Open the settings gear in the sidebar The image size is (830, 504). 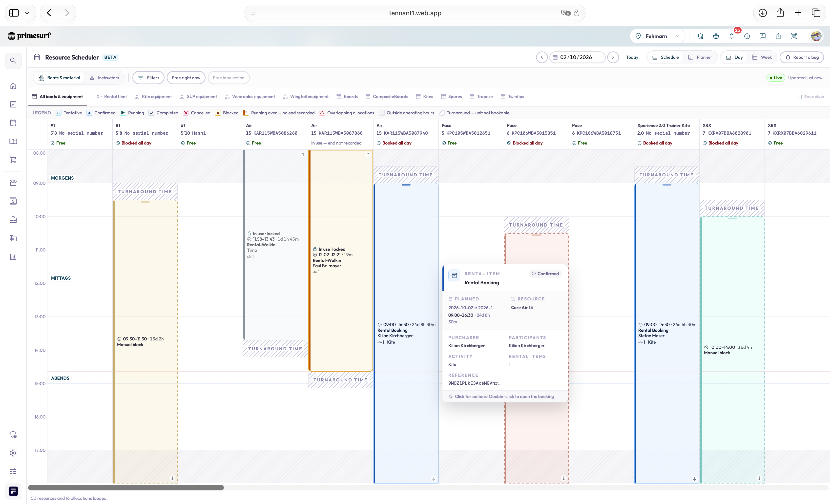pos(13,453)
